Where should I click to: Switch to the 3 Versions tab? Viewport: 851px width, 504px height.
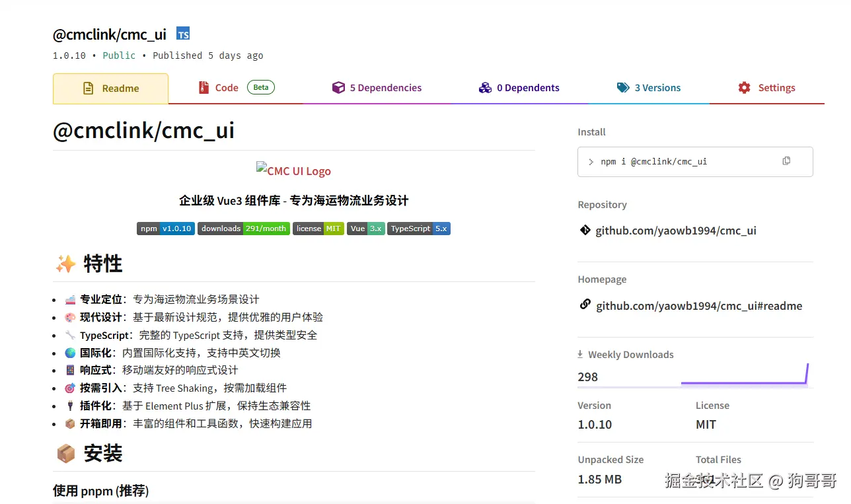click(x=657, y=87)
